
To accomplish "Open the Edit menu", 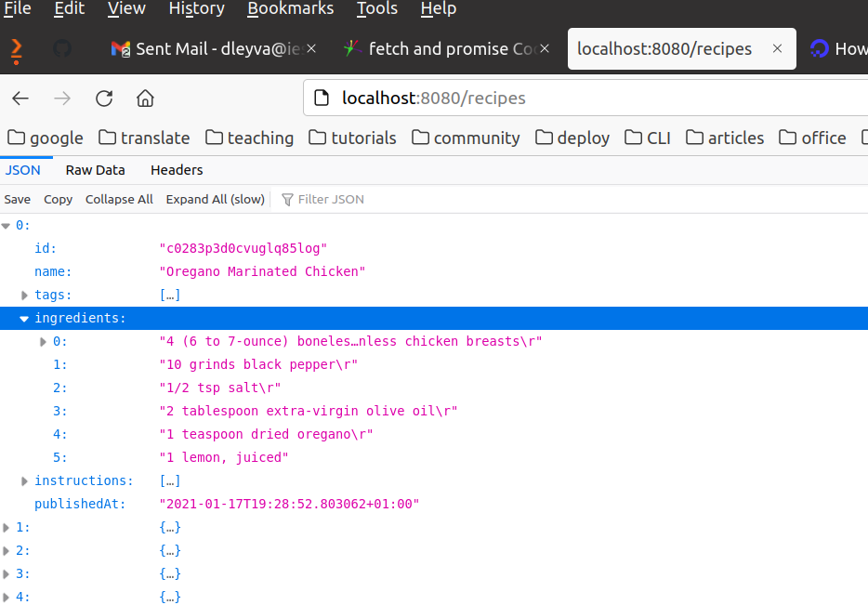I will [x=69, y=8].
